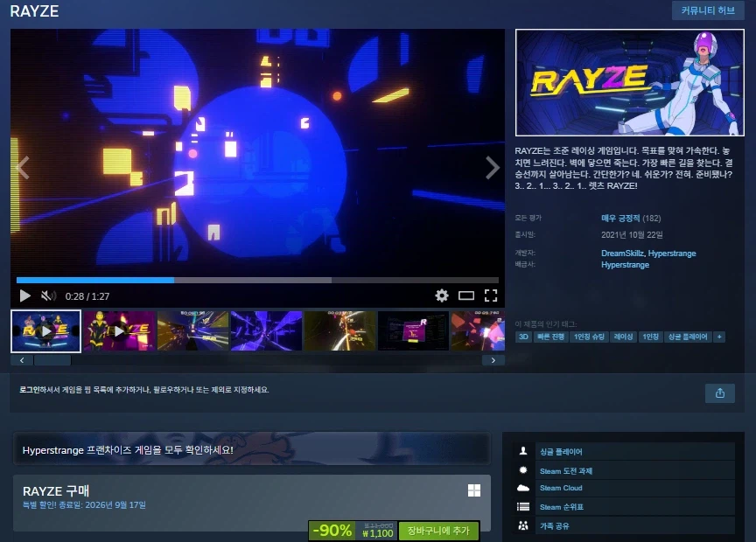The height and width of the screenshot is (542, 756).
Task: Go to next media with right arrow
Action: point(493,167)
